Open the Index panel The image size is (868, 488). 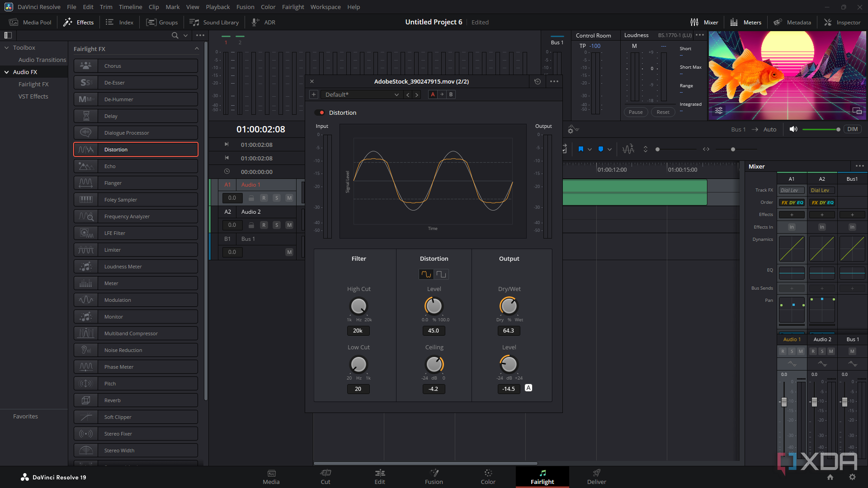[119, 22]
